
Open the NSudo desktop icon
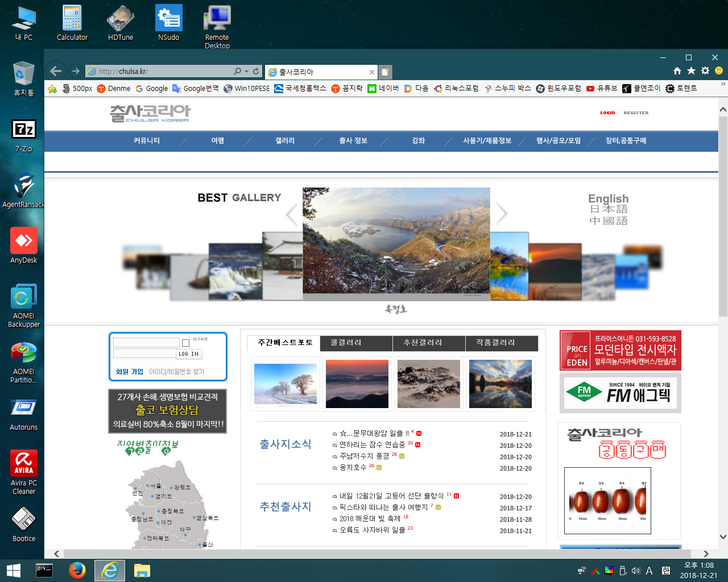(169, 23)
